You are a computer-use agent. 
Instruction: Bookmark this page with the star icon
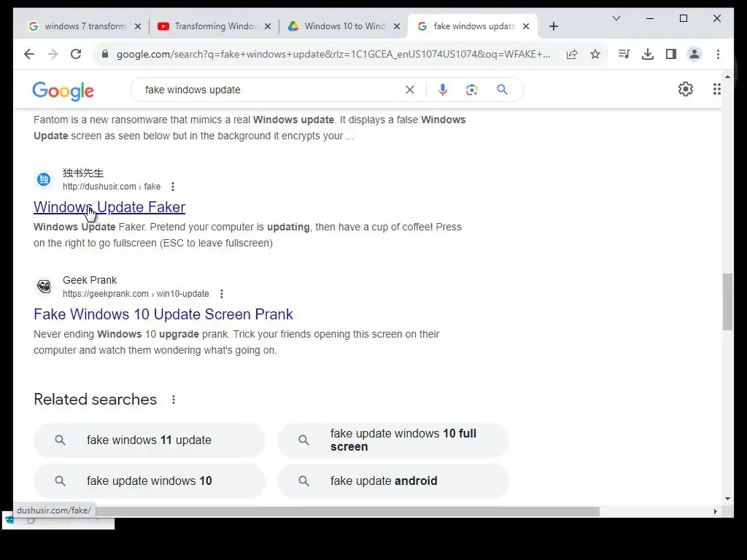click(x=595, y=54)
